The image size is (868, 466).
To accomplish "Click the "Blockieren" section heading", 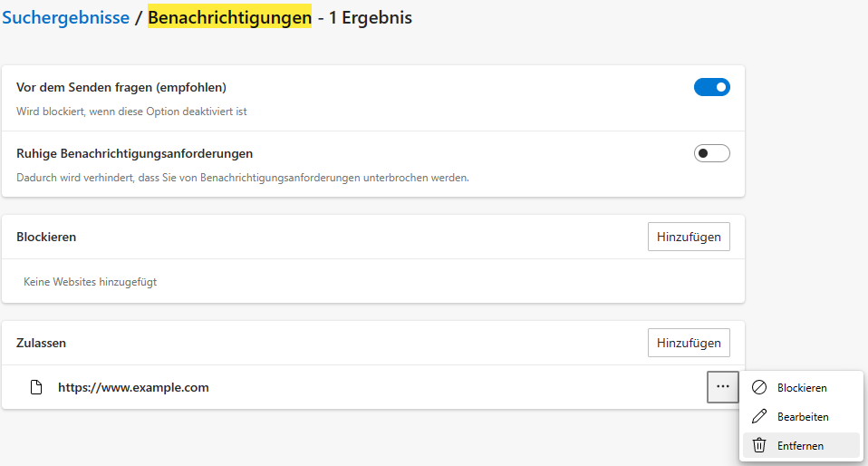I will 46,237.
